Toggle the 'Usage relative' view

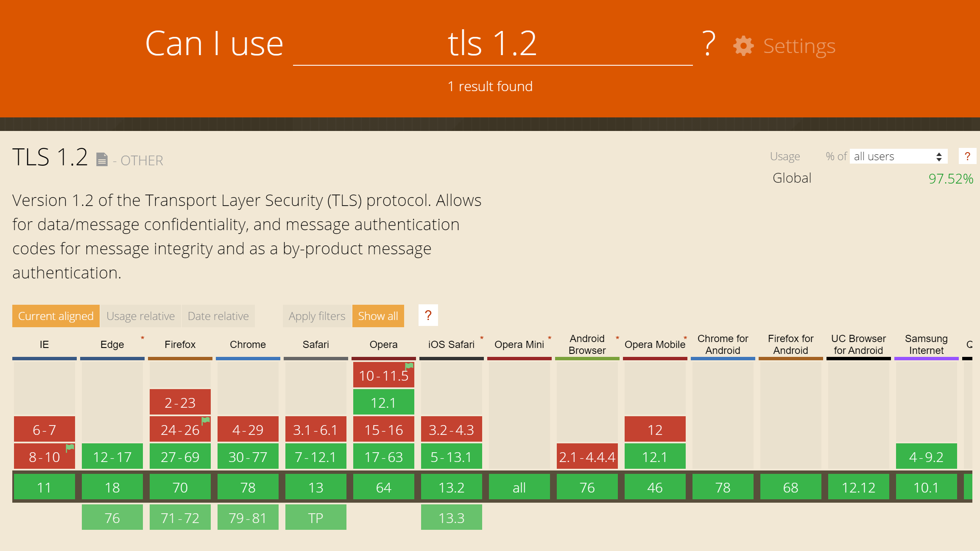coord(141,315)
